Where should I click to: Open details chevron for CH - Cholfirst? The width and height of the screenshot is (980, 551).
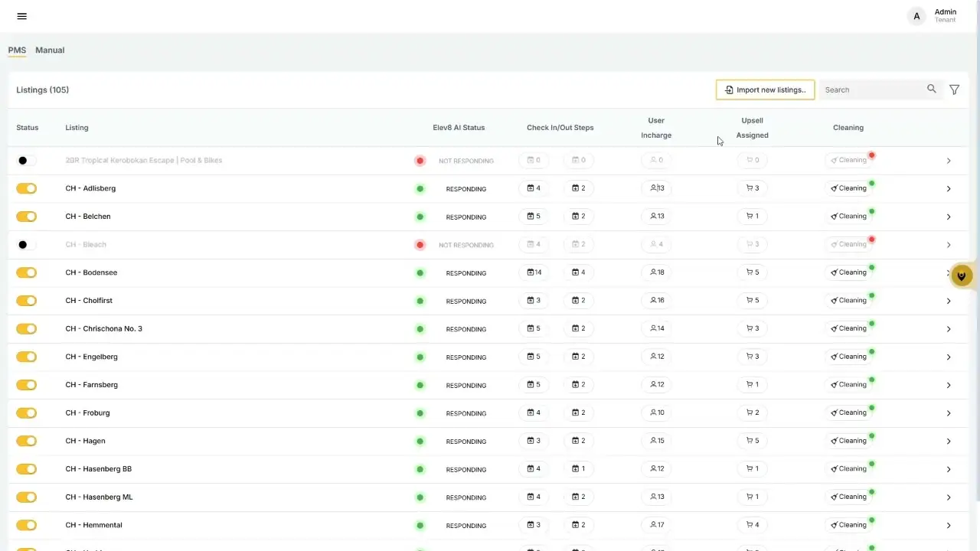(949, 301)
